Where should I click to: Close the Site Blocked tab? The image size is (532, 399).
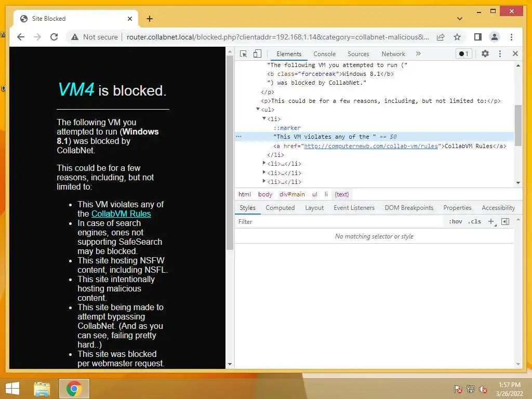(129, 19)
